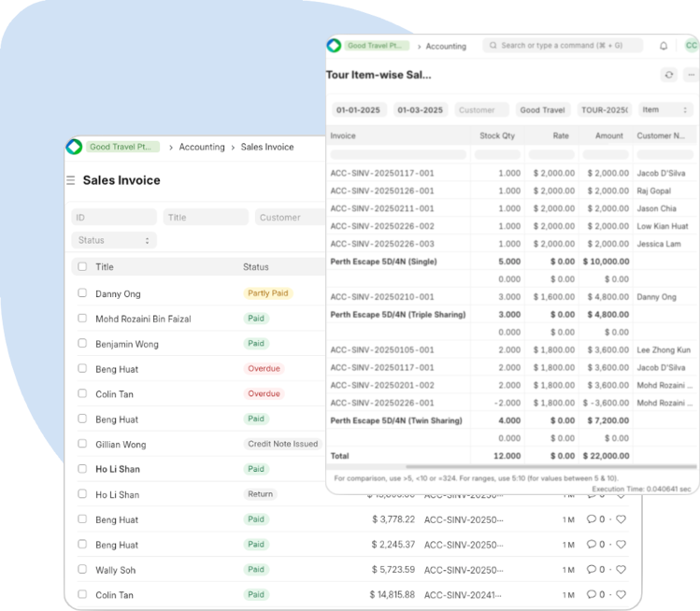Open the Status filter dropdown
The height and width of the screenshot is (611, 700).
click(114, 240)
